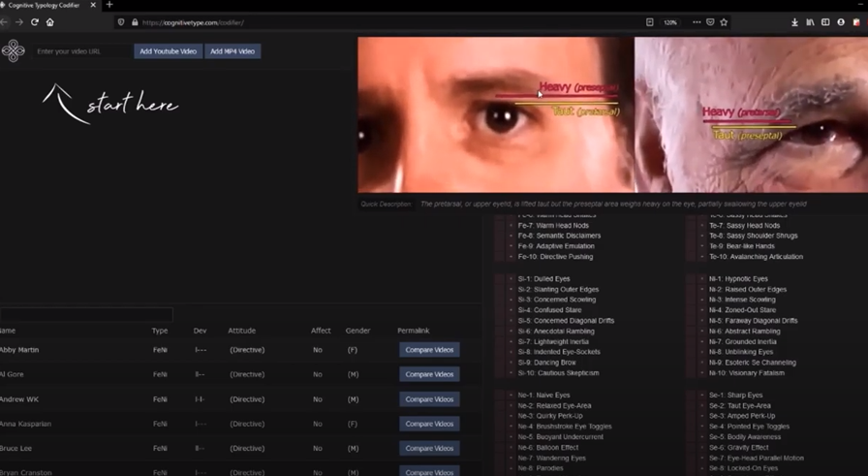868x476 pixels.
Task: Select 'Si-1: Dulled Eyes' signal
Action: point(543,279)
